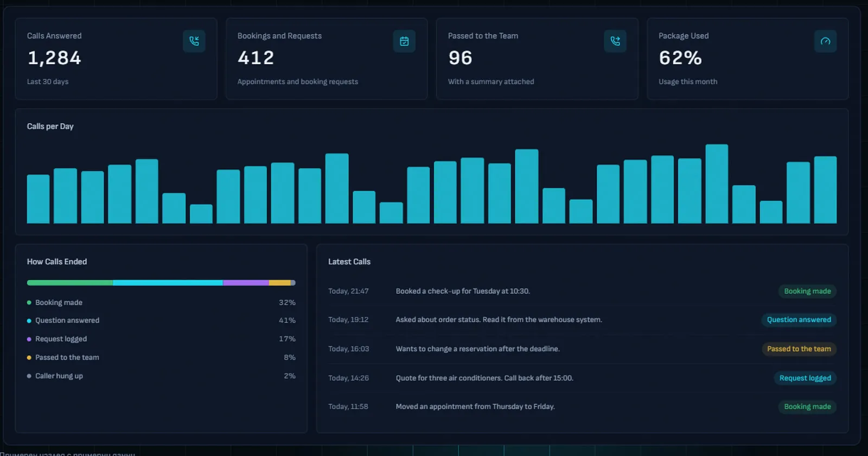Viewport: 868px width, 456px height.
Task: Click 'With a summary attached' caption
Action: (x=491, y=81)
